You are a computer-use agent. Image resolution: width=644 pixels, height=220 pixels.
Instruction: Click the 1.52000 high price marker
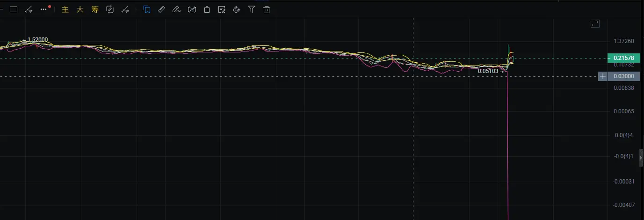37,40
